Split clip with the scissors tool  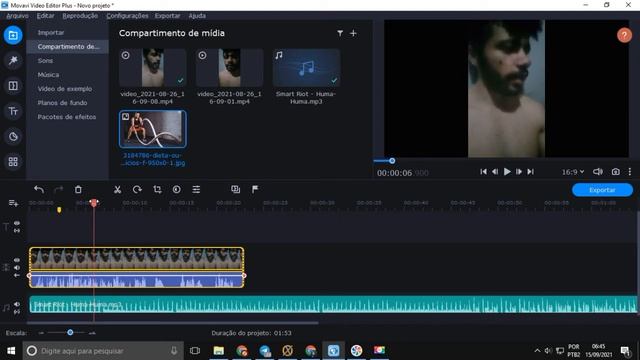[118, 189]
